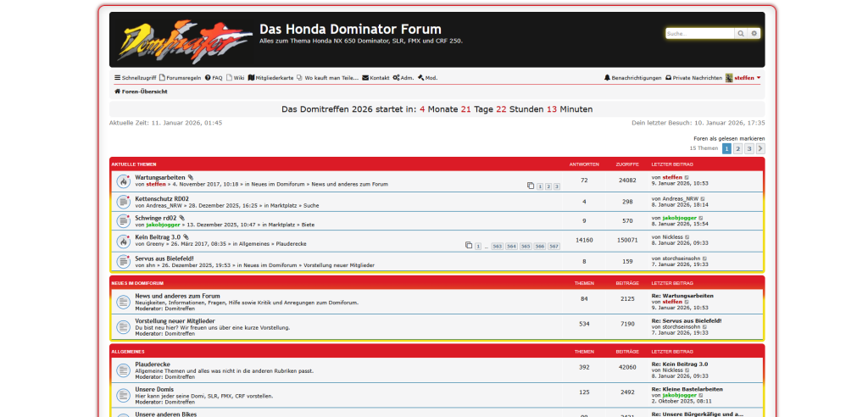Go to next page of topics arrow
868x417 pixels.
(760, 148)
